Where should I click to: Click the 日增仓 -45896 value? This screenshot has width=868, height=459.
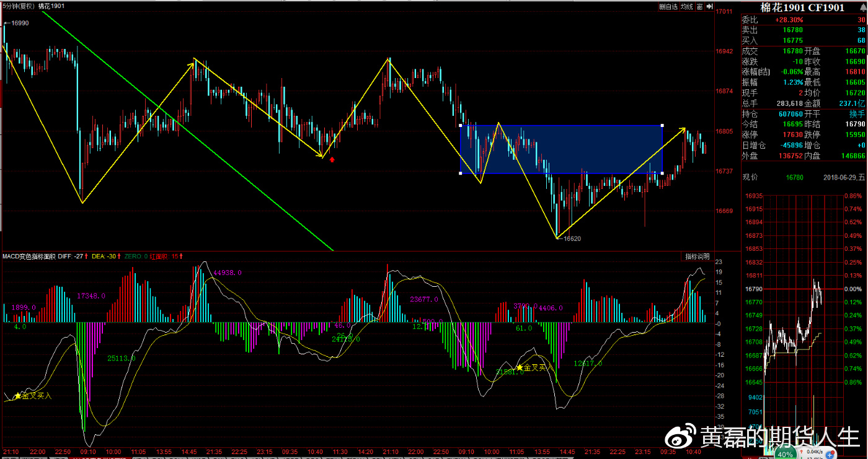pyautogui.click(x=790, y=145)
